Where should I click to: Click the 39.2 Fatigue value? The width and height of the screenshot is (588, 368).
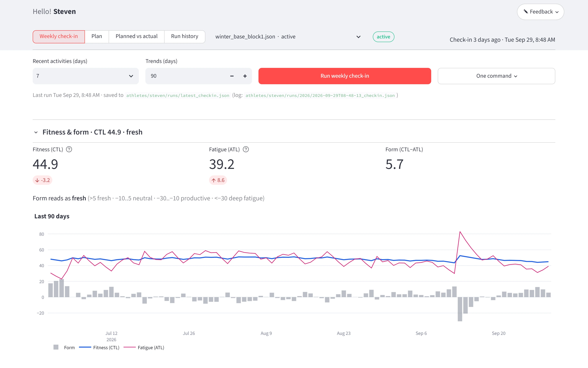point(222,164)
